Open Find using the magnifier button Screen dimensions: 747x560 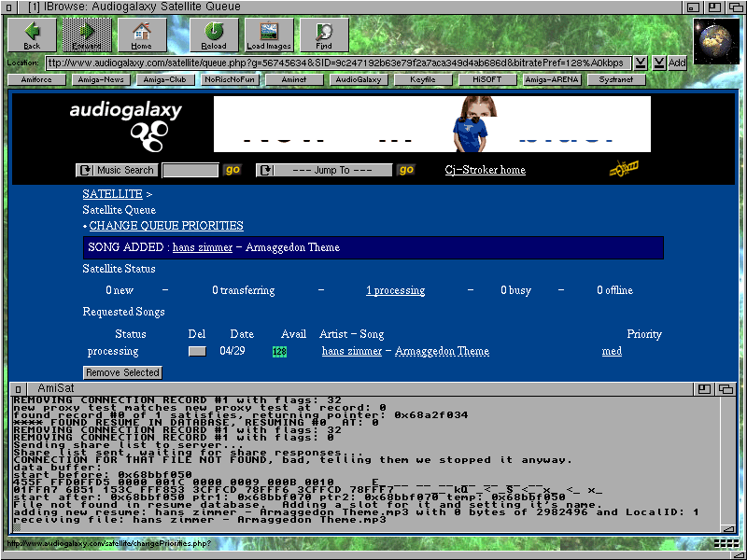coord(324,35)
